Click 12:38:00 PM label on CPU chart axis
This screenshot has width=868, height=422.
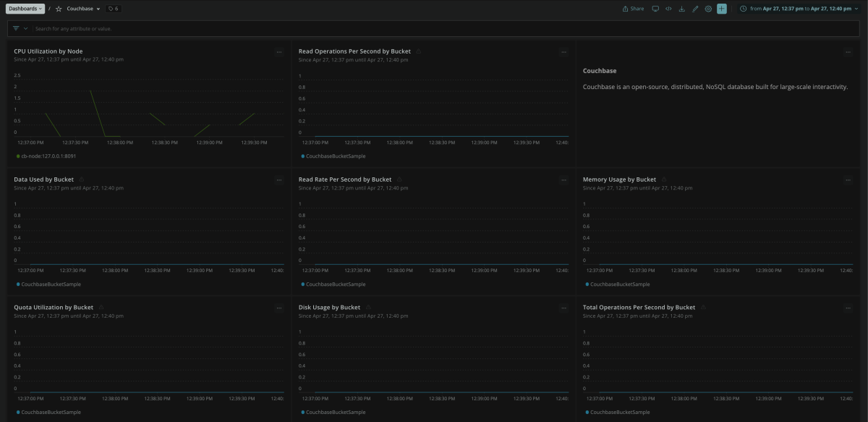point(122,143)
